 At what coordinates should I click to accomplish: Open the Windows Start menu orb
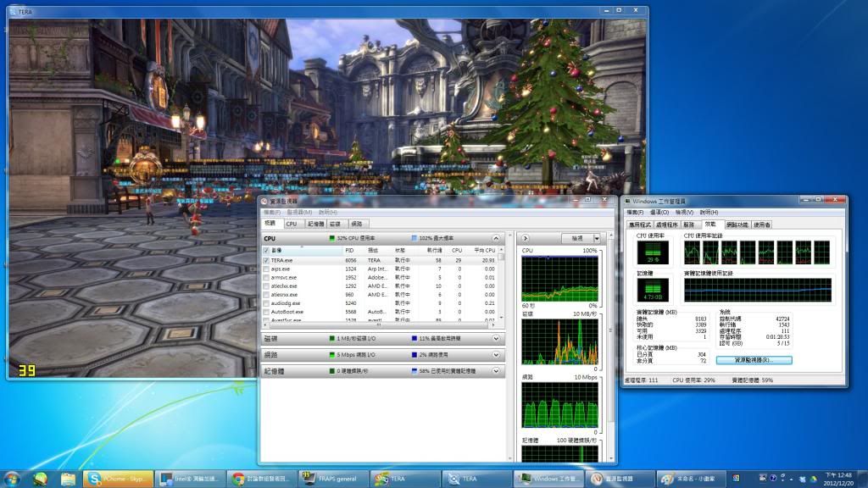coord(12,479)
